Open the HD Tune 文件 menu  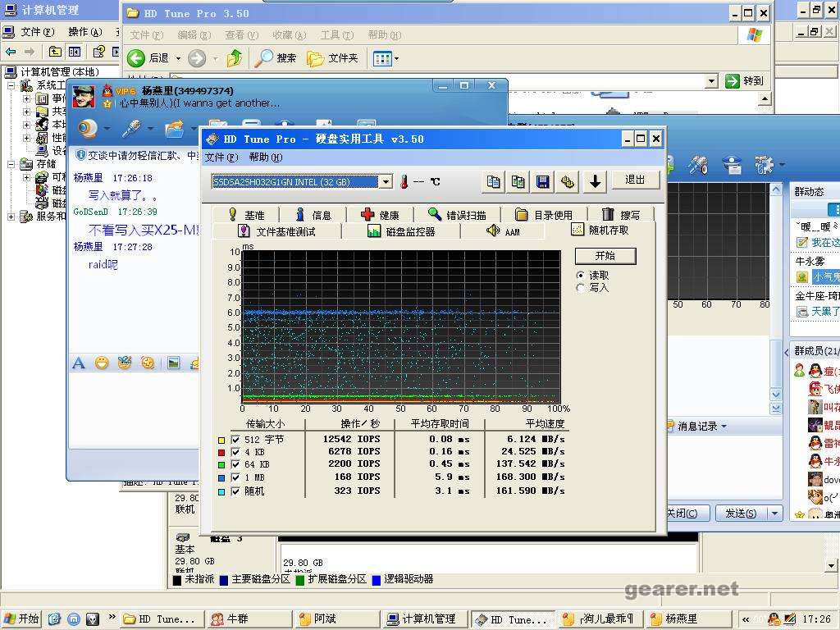pyautogui.click(x=221, y=157)
